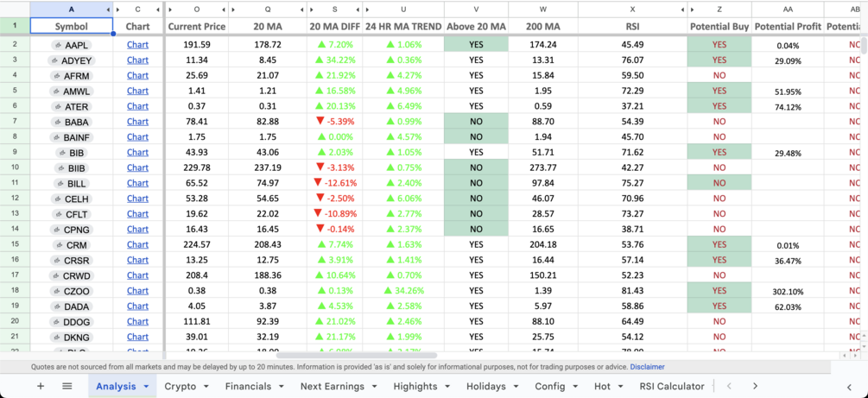Select AAPL current price 191.59
This screenshot has width=868, height=398.
(x=197, y=45)
